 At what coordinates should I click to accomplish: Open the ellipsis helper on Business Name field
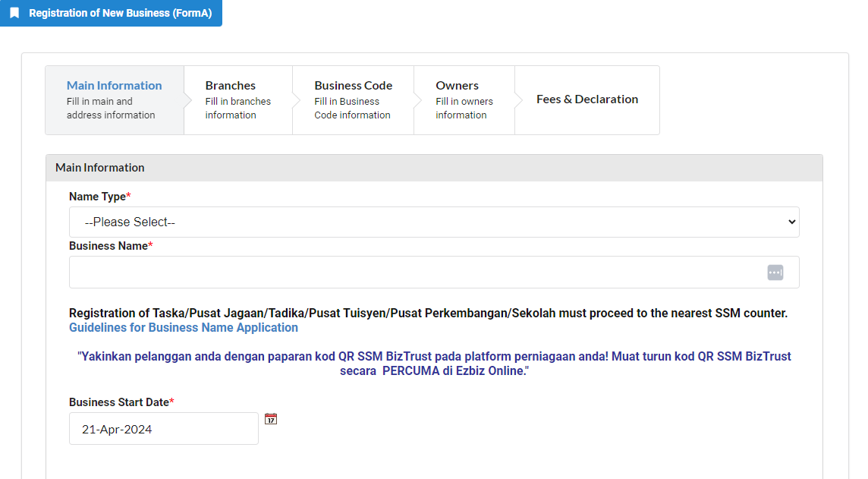[x=775, y=272]
